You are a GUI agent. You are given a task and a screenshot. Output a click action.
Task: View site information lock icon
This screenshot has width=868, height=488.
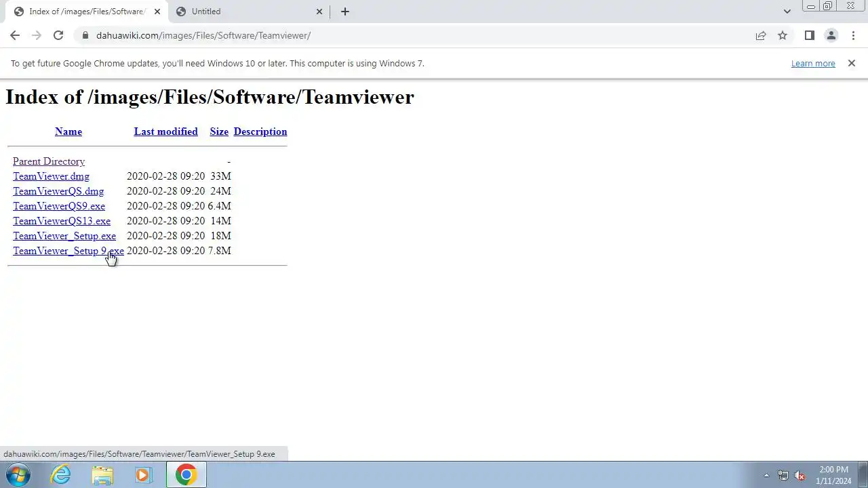tap(85, 35)
